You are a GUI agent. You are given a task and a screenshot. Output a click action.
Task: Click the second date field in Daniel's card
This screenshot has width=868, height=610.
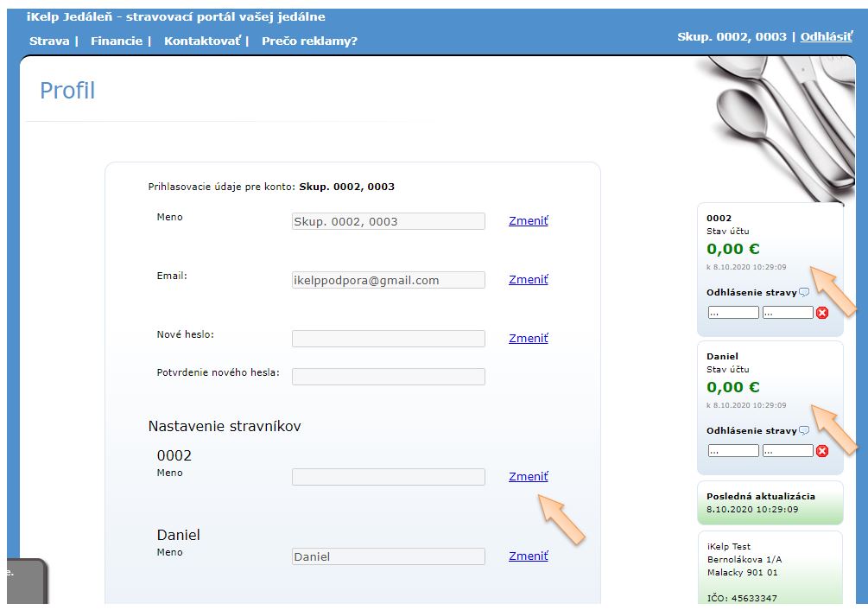tap(788, 451)
